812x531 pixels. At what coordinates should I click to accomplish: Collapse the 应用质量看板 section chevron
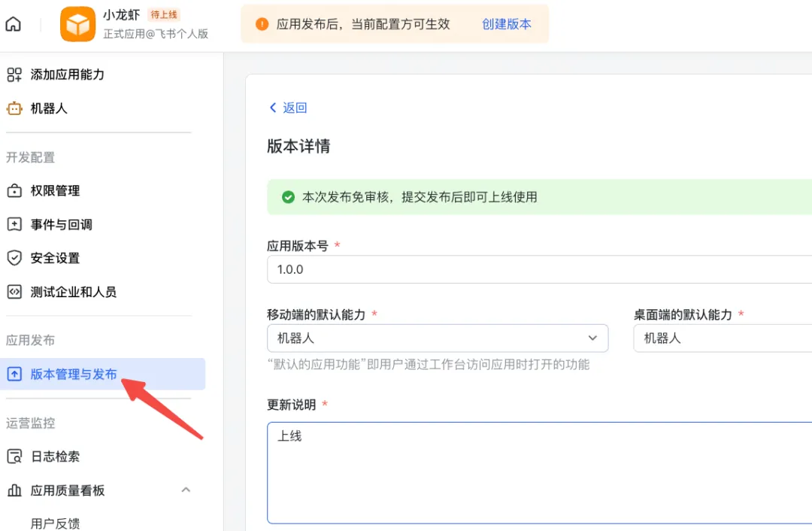tap(186, 490)
